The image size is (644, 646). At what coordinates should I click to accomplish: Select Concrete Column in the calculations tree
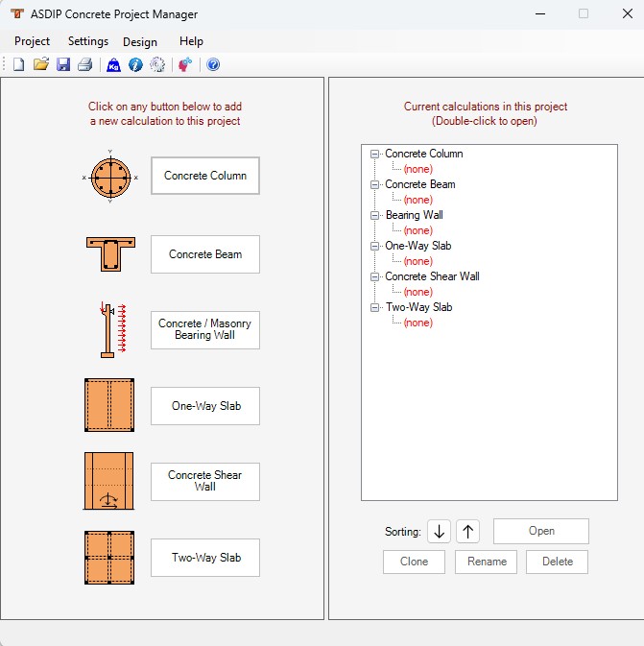pyautogui.click(x=424, y=154)
